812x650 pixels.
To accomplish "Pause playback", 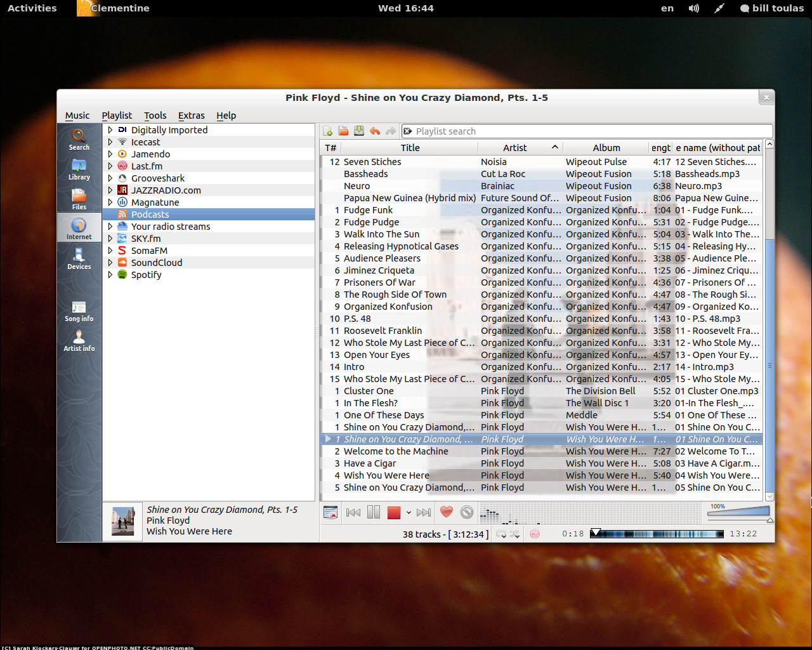I will coord(374,512).
